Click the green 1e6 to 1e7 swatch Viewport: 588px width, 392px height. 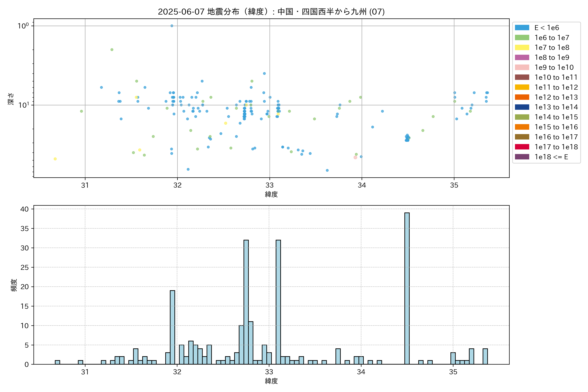point(522,38)
